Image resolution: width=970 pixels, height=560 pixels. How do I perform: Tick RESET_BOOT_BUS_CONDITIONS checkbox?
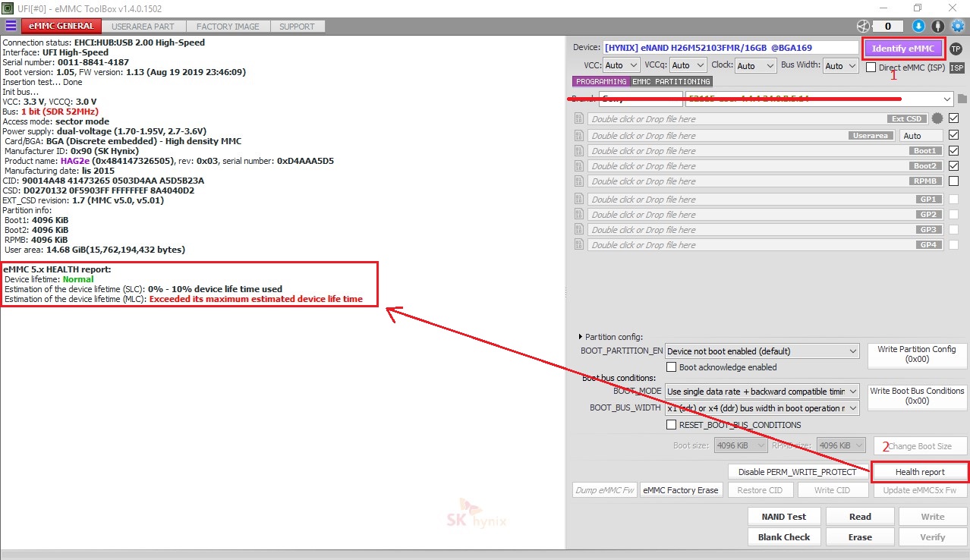point(671,425)
